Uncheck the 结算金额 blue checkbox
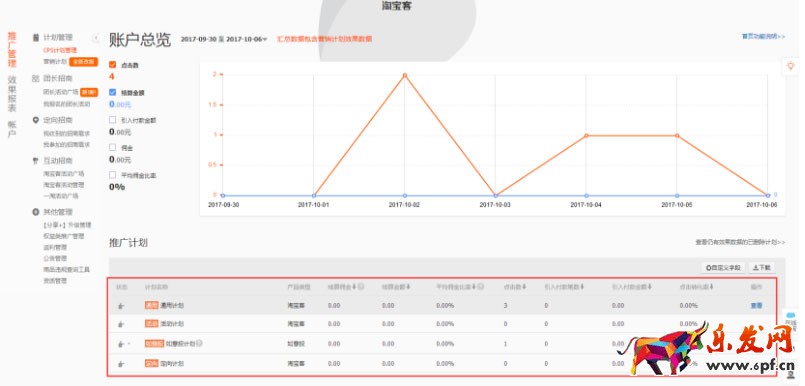The width and height of the screenshot is (805, 386). click(112, 92)
